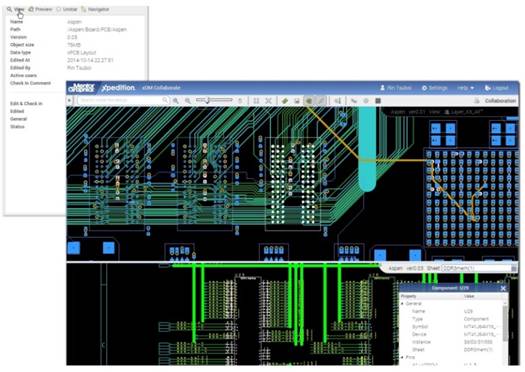
Task: Click the zoom in magnifier icon
Action: 176,100
